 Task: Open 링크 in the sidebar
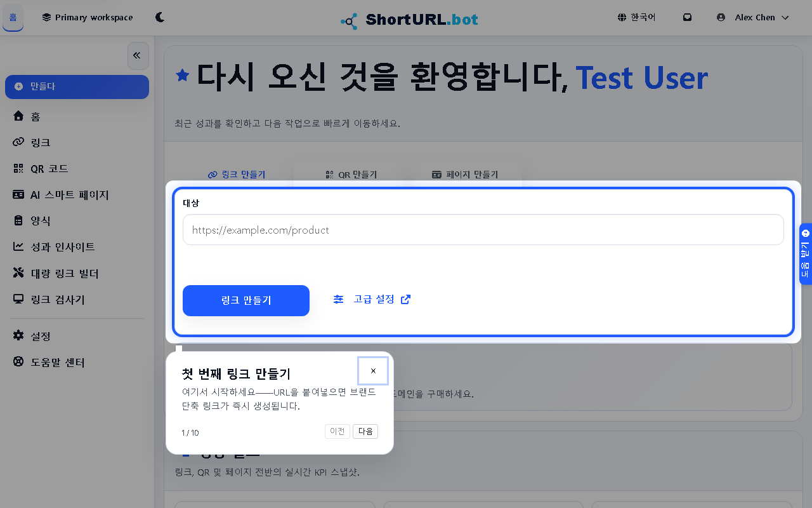click(x=77, y=142)
